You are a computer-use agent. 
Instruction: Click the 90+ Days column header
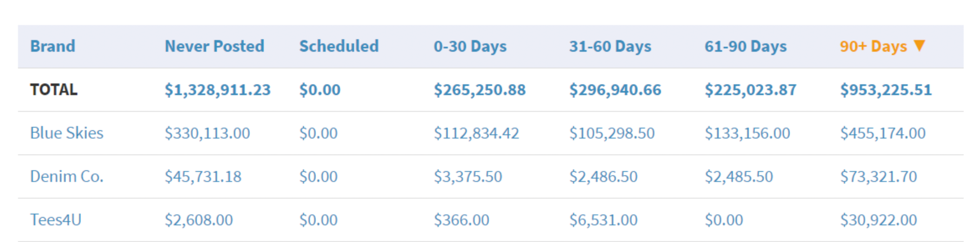point(873,46)
